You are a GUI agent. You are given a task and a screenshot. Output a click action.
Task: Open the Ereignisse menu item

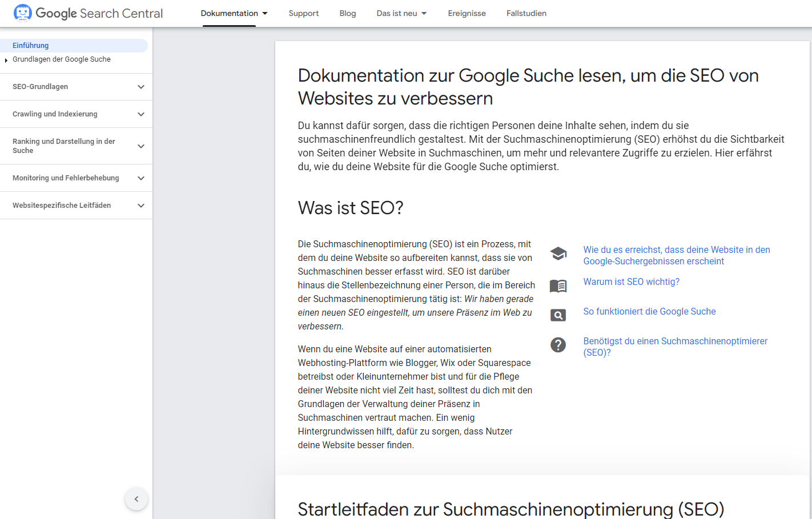[467, 13]
